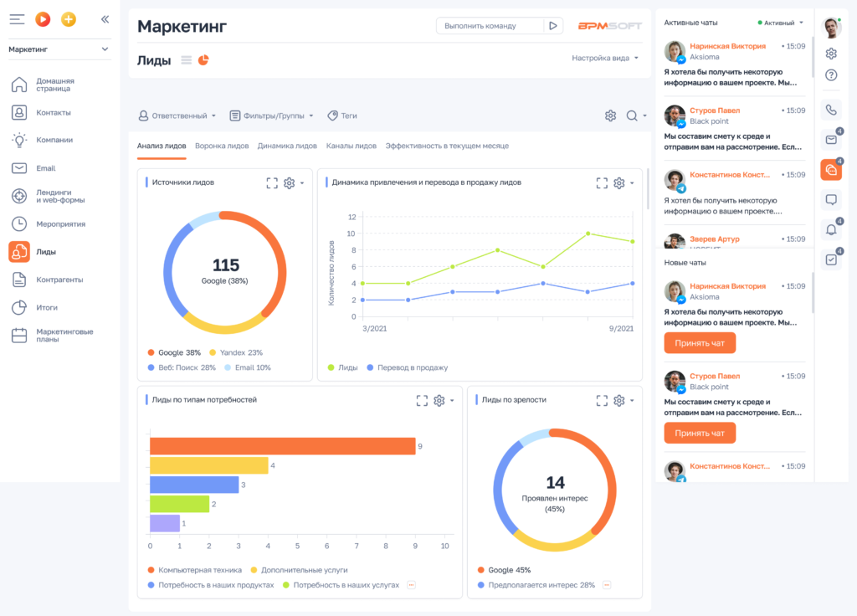The width and height of the screenshot is (857, 616).
Task: Select the Анализ лидов tab
Action: pyautogui.click(x=162, y=146)
